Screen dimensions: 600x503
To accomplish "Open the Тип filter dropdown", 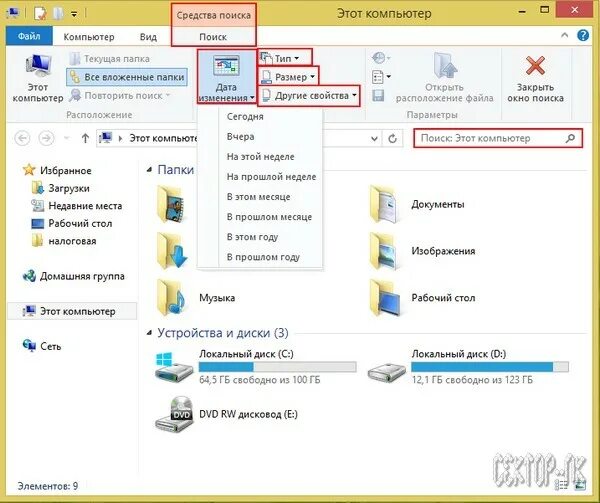I will 285,59.
